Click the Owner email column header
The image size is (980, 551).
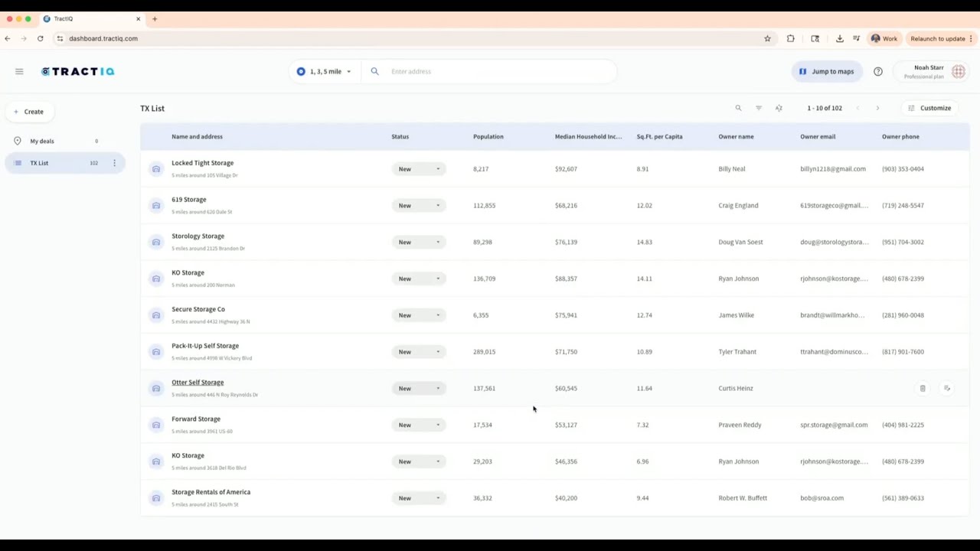(x=818, y=136)
